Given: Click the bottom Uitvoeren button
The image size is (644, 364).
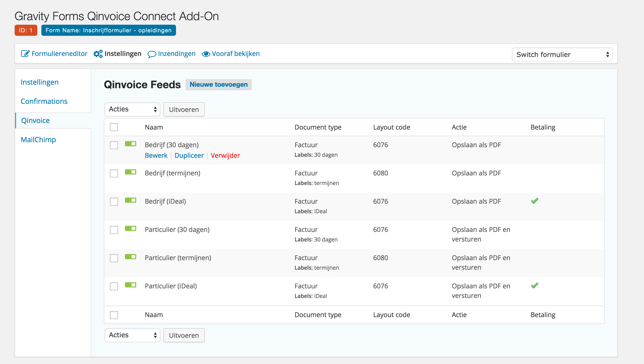Looking at the screenshot, I should (184, 335).
